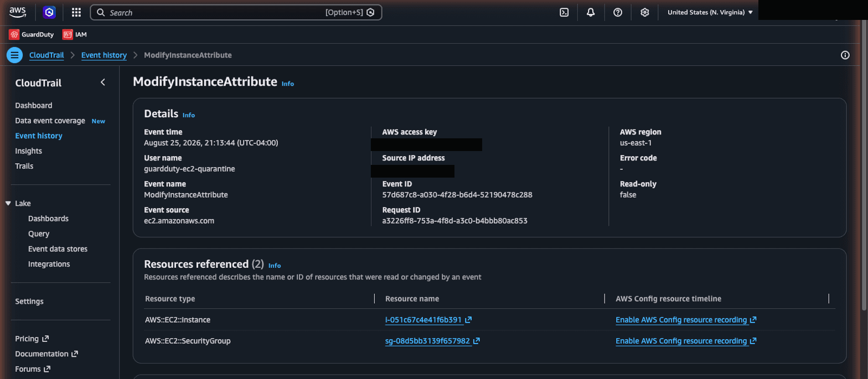Click Info link beside Resources referenced heading

pos(275,266)
